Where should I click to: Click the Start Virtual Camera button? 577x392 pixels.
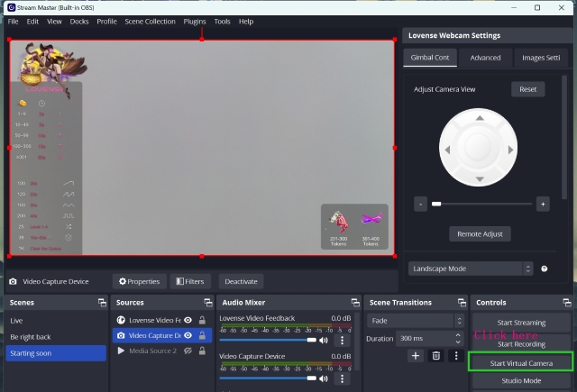(x=521, y=363)
